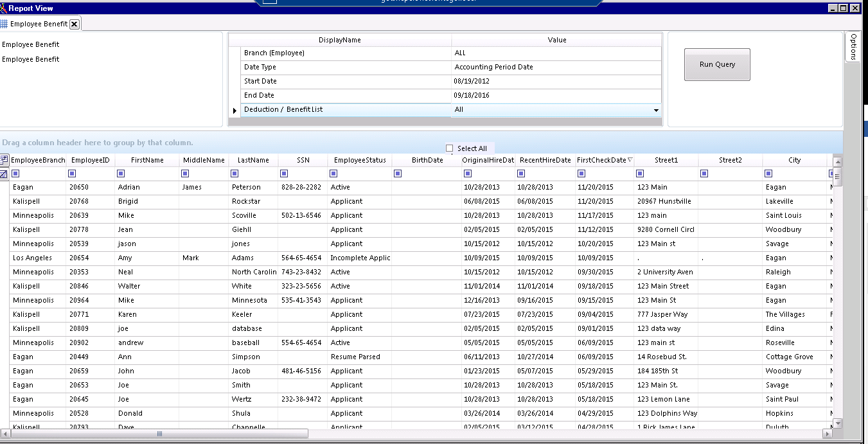The image size is (868, 444).
Task: Sort by EmployeeStatus column header
Action: (x=359, y=160)
